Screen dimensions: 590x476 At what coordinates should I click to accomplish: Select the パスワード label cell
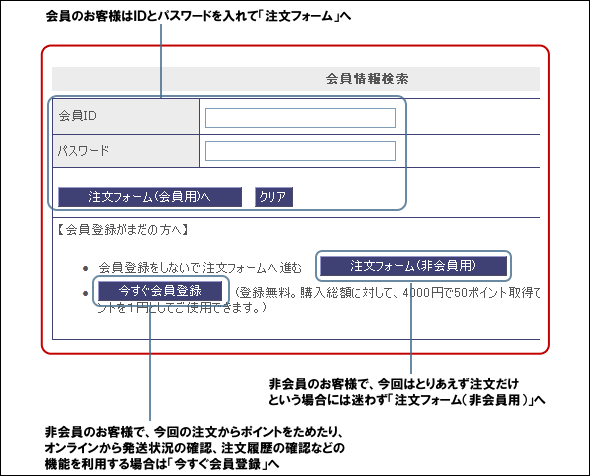[126, 151]
